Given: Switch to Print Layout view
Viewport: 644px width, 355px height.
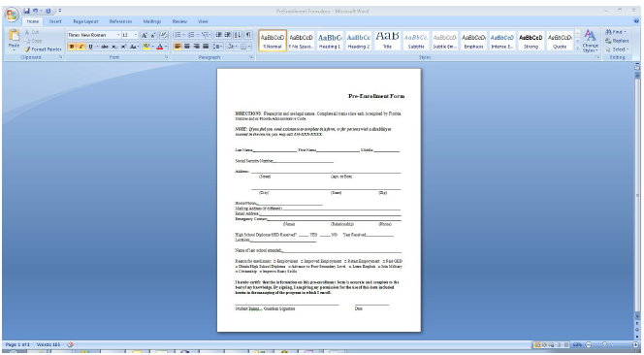Looking at the screenshot, I should tap(536, 344).
